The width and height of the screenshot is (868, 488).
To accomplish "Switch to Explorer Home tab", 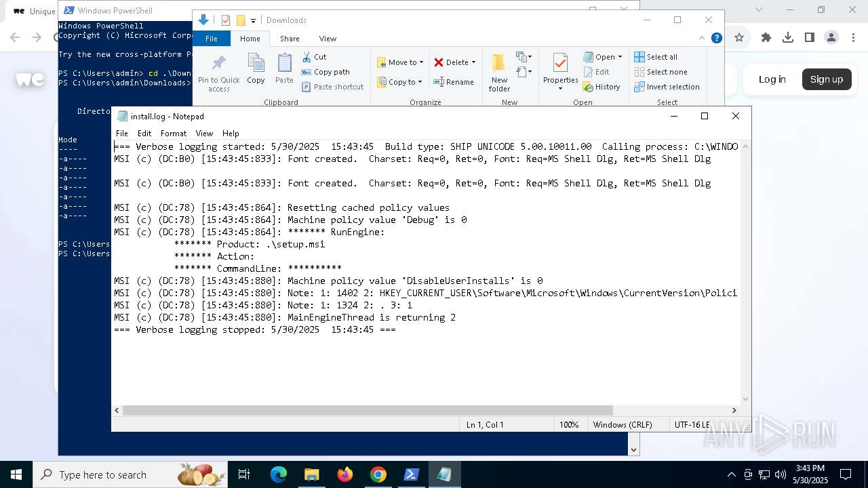I will [250, 39].
